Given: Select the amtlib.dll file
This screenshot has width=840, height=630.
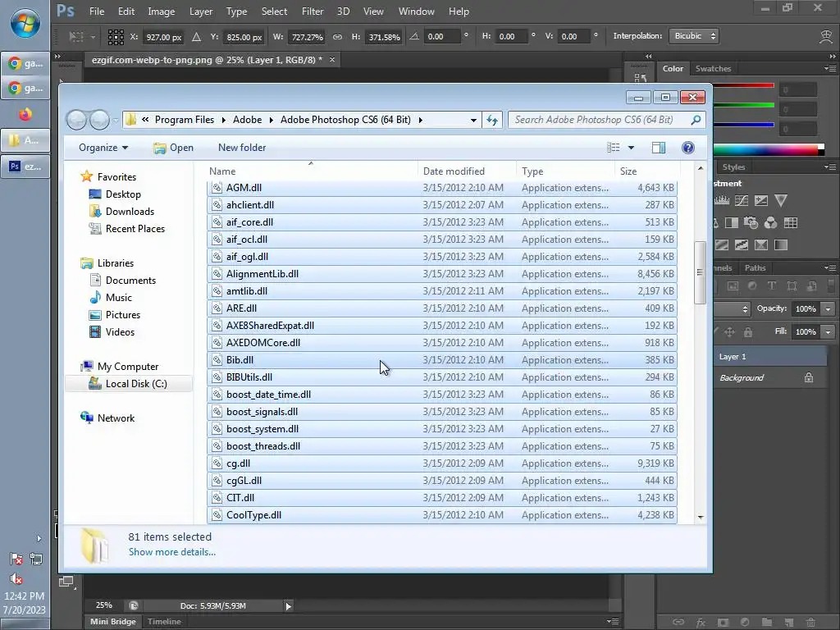Looking at the screenshot, I should pyautogui.click(x=442, y=291).
